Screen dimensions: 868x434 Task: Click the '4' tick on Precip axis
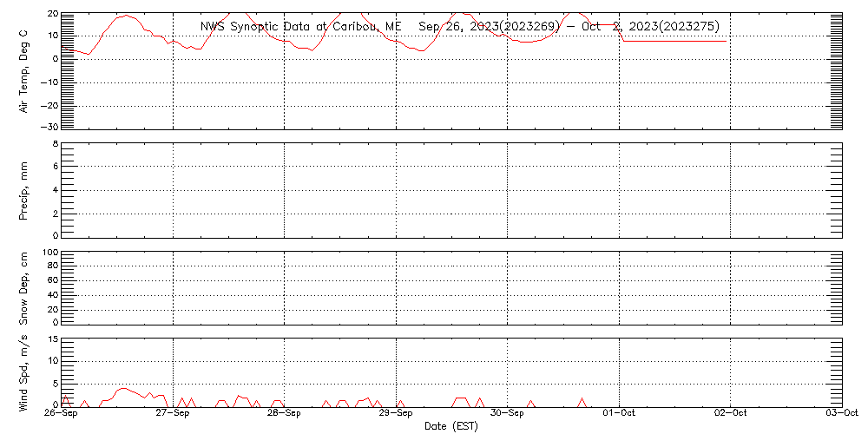tap(54, 190)
